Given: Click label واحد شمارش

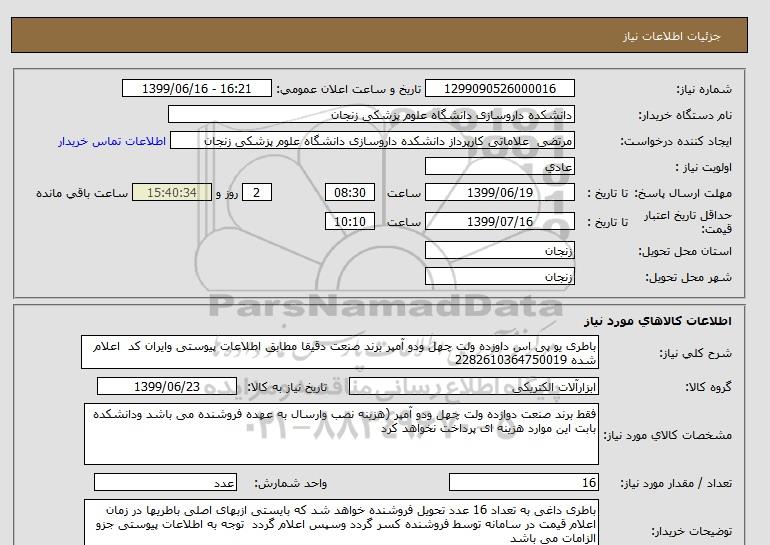Looking at the screenshot, I should pos(291,484).
